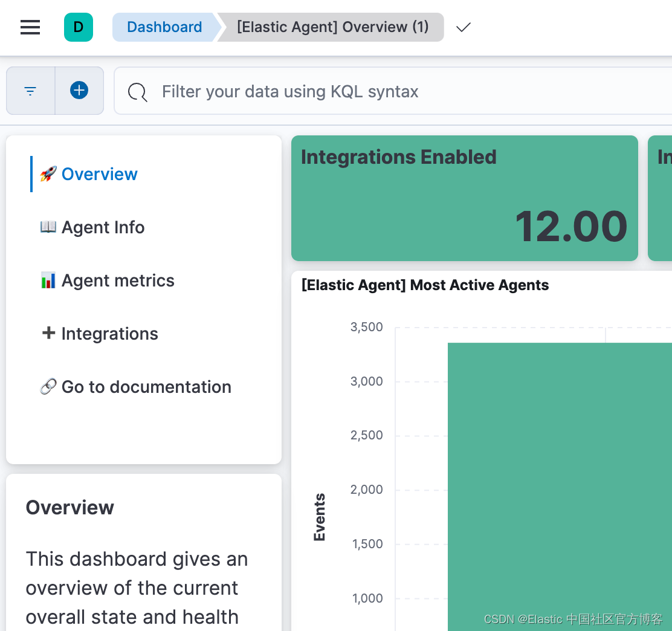Open the Integrations link
The height and width of the screenshot is (631, 672).
[110, 334]
